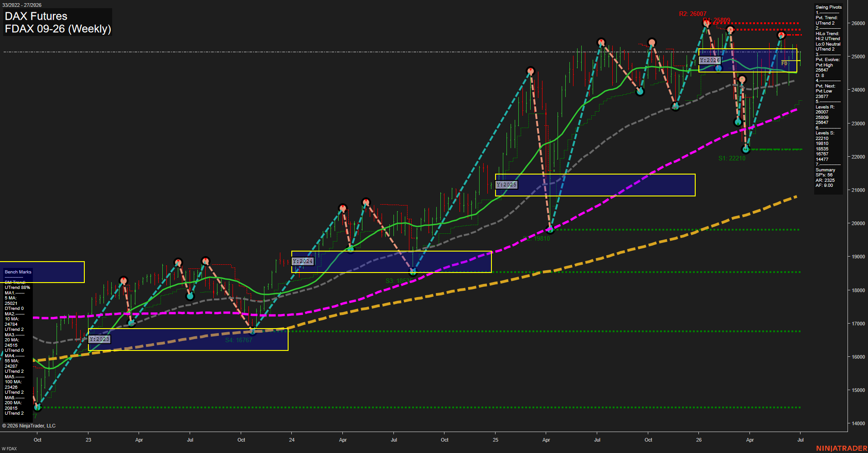Screen dimensions: 868x453
Task: Click the 26 year label on time axis
Action: coord(699,440)
